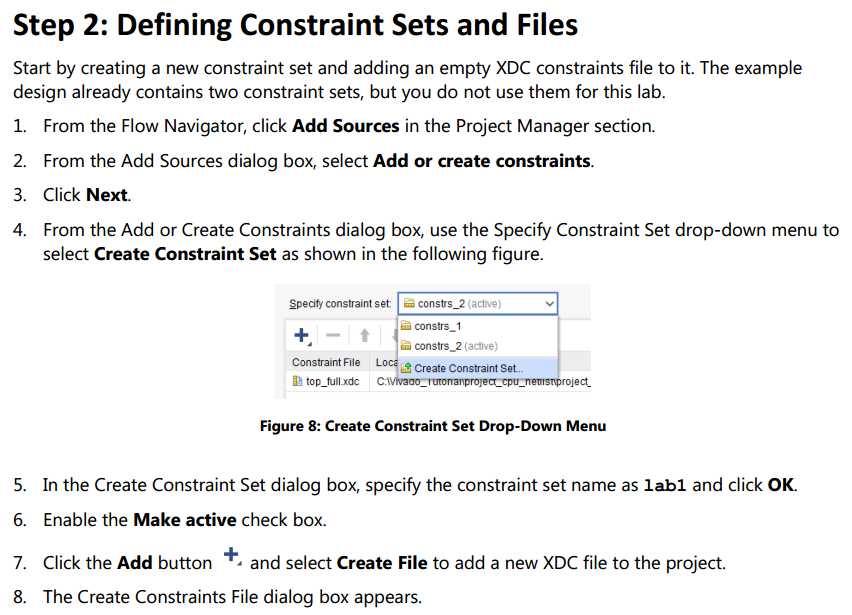This screenshot has height=615, width=852.
Task: Open the constrs_2 (active) combo box
Action: 478,304
